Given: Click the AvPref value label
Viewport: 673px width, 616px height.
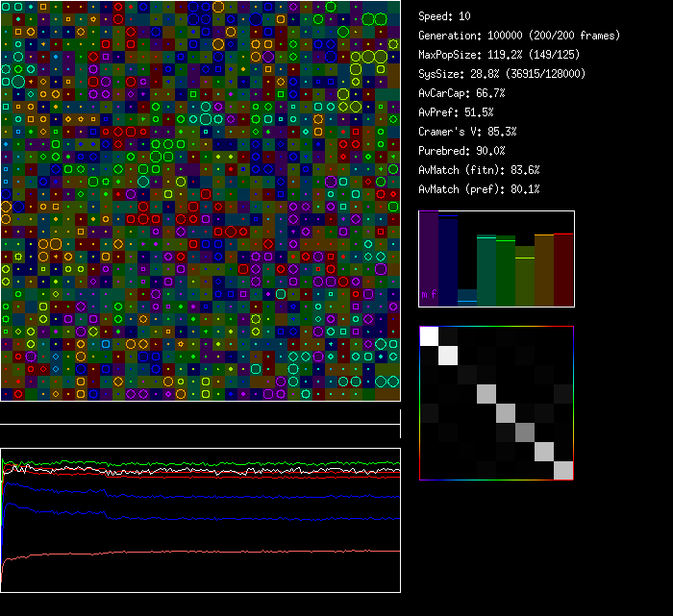Looking at the screenshot, I should 456,112.
